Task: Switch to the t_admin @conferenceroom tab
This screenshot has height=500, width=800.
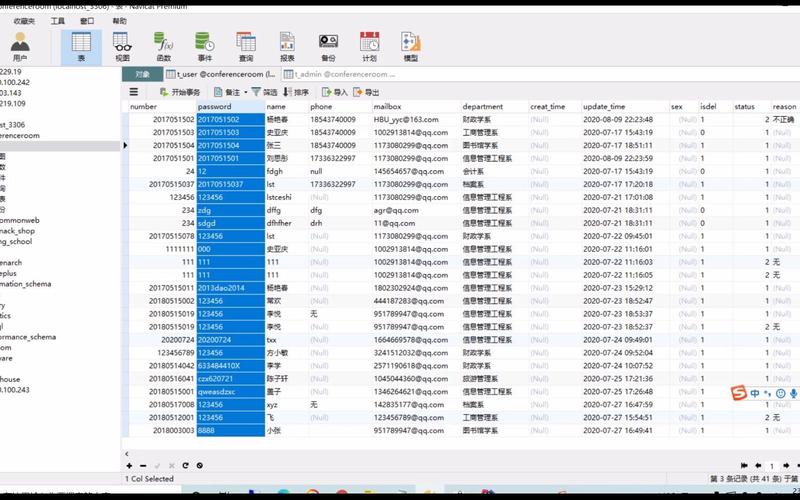Action: click(340, 74)
